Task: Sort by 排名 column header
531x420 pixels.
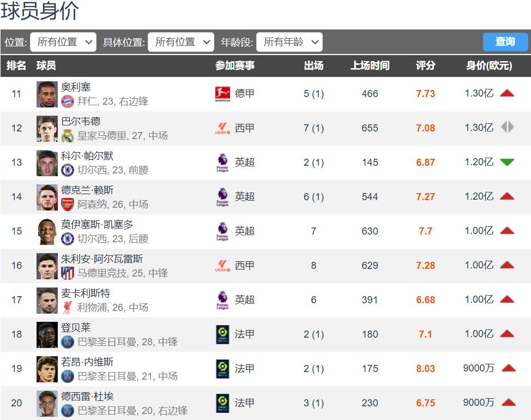Action: point(16,65)
